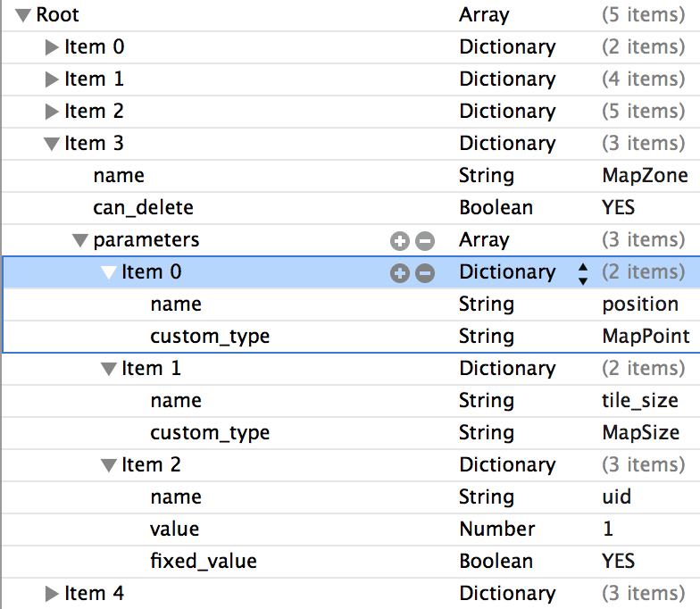Click the tile_size value field
The image size is (700, 609).
(x=640, y=400)
